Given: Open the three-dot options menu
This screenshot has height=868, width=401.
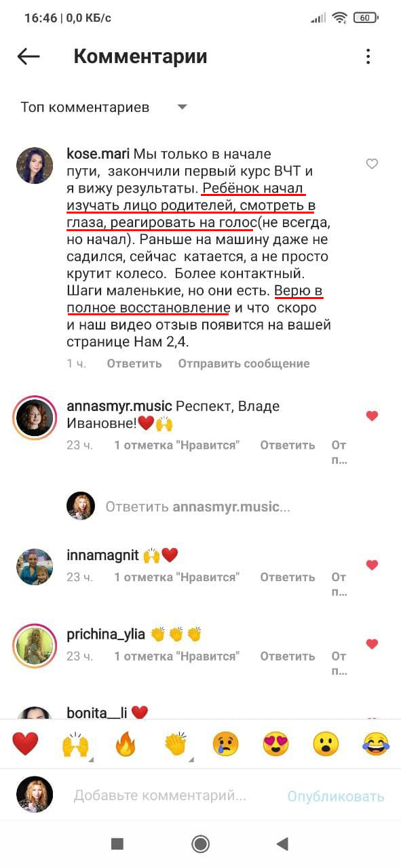Looking at the screenshot, I should [x=368, y=57].
